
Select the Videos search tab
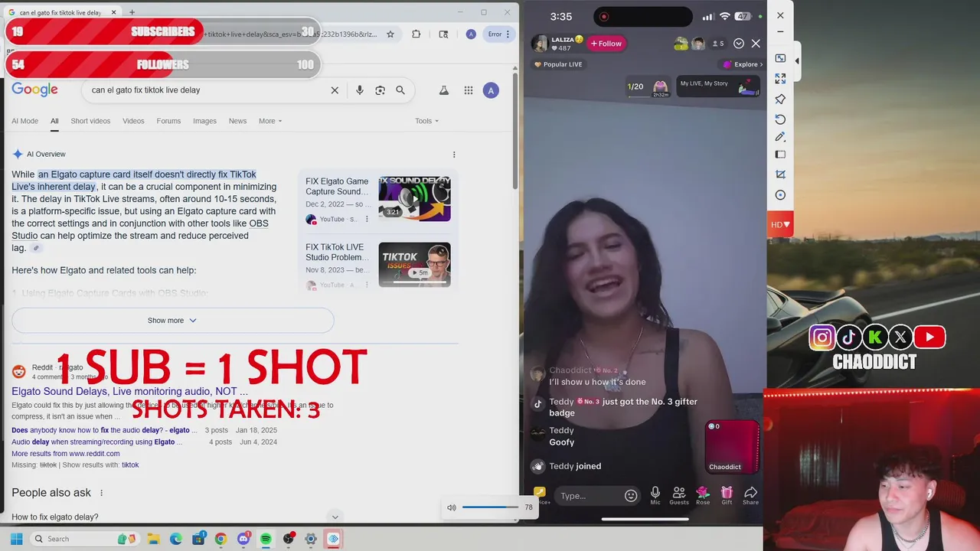pos(133,121)
